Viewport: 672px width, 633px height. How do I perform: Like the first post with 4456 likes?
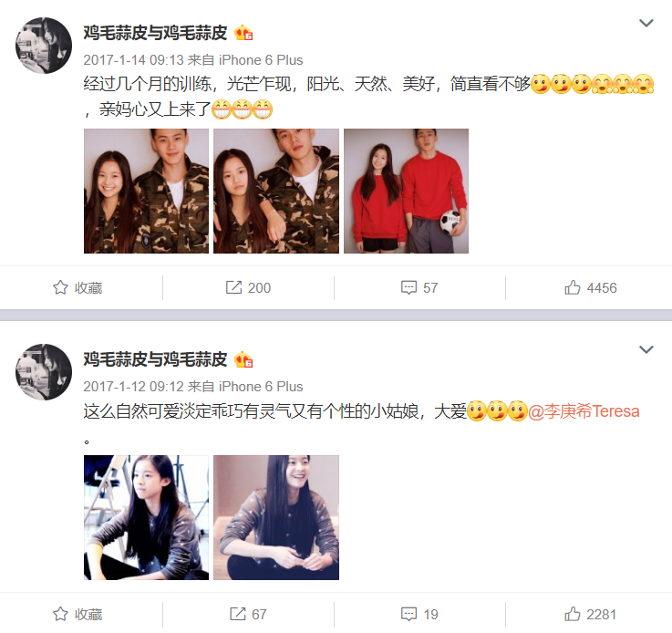(572, 287)
